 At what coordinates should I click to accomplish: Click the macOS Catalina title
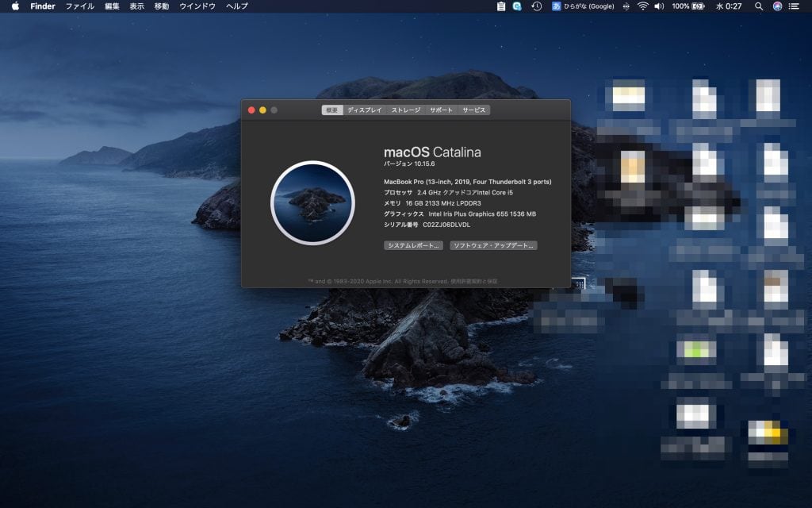(432, 152)
